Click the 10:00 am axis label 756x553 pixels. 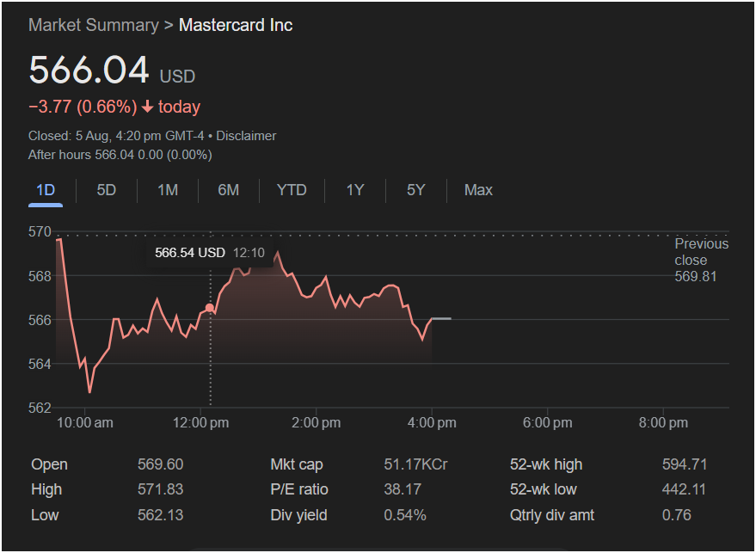pyautogui.click(x=85, y=423)
